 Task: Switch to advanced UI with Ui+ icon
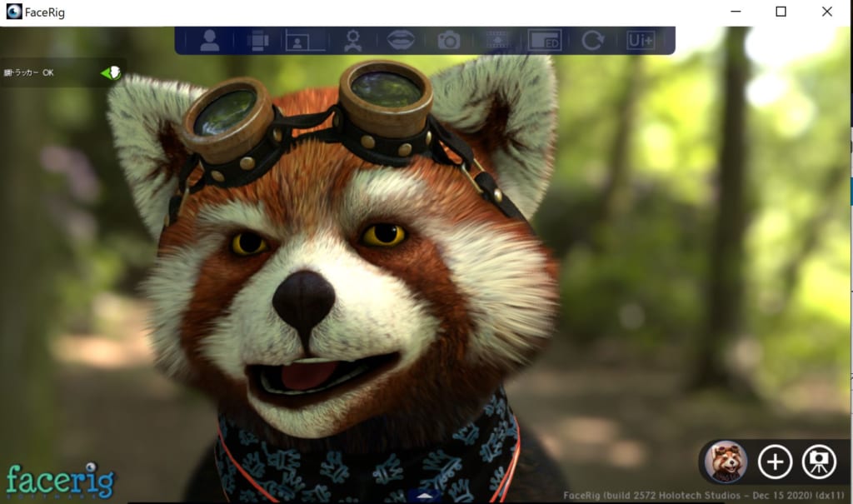641,41
